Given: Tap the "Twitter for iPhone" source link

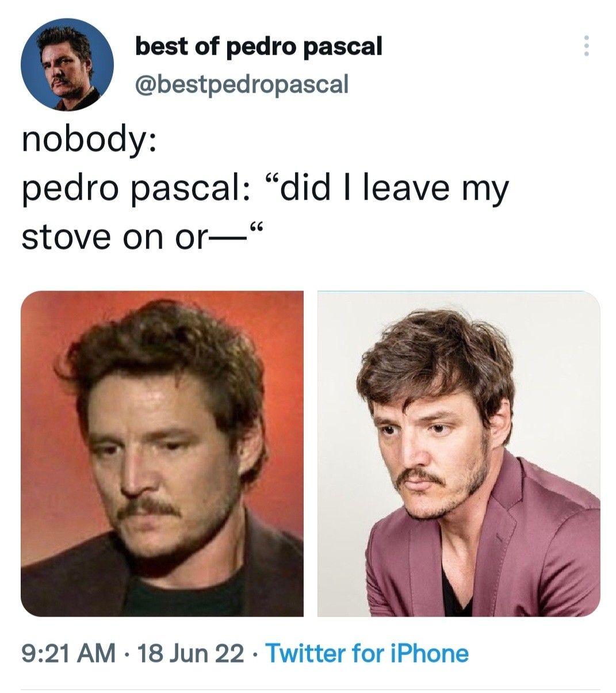Looking at the screenshot, I should point(367,653).
